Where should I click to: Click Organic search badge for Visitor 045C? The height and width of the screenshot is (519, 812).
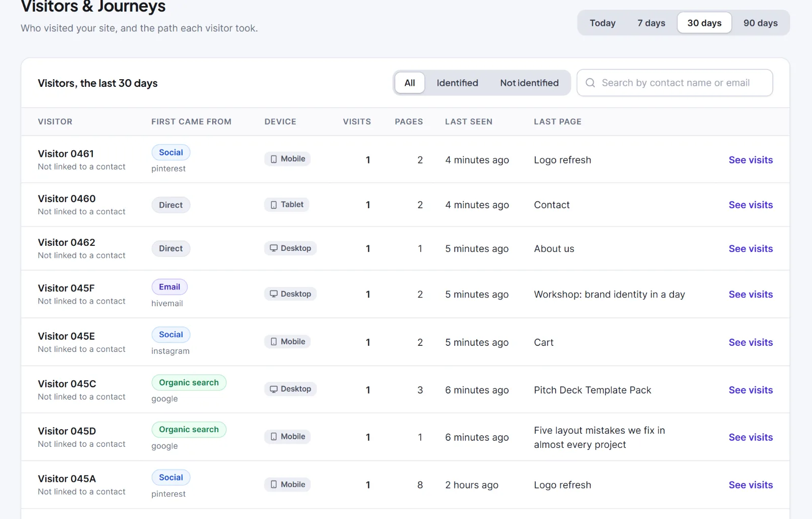click(189, 382)
